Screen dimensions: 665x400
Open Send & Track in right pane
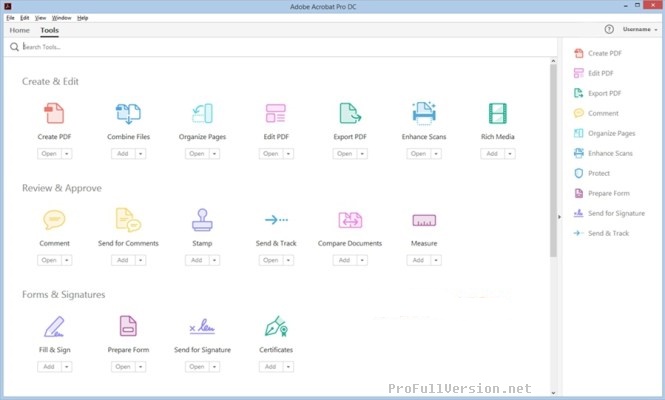click(x=601, y=233)
